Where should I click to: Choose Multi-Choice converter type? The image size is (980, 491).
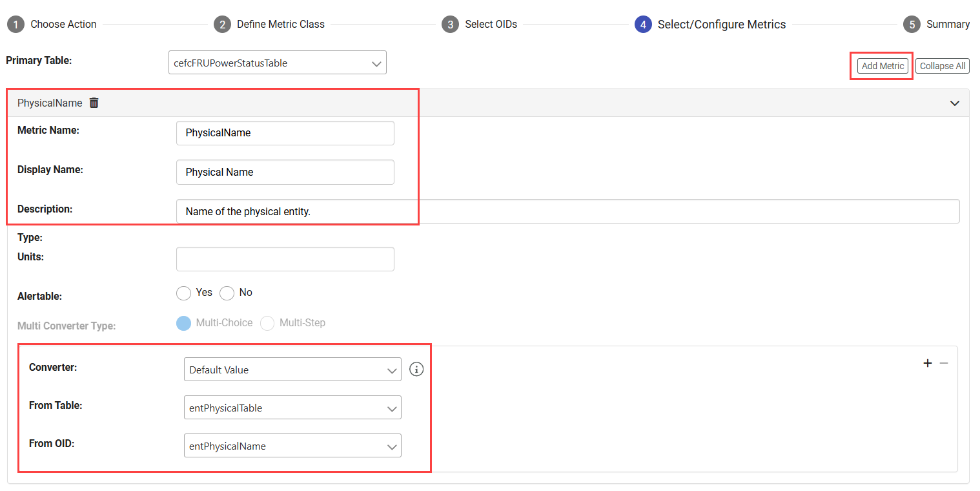click(184, 323)
